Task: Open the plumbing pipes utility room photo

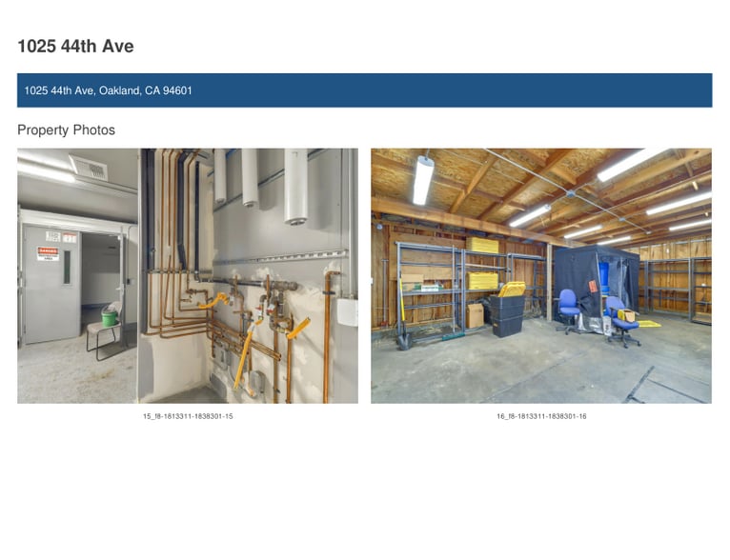Action: point(188,276)
